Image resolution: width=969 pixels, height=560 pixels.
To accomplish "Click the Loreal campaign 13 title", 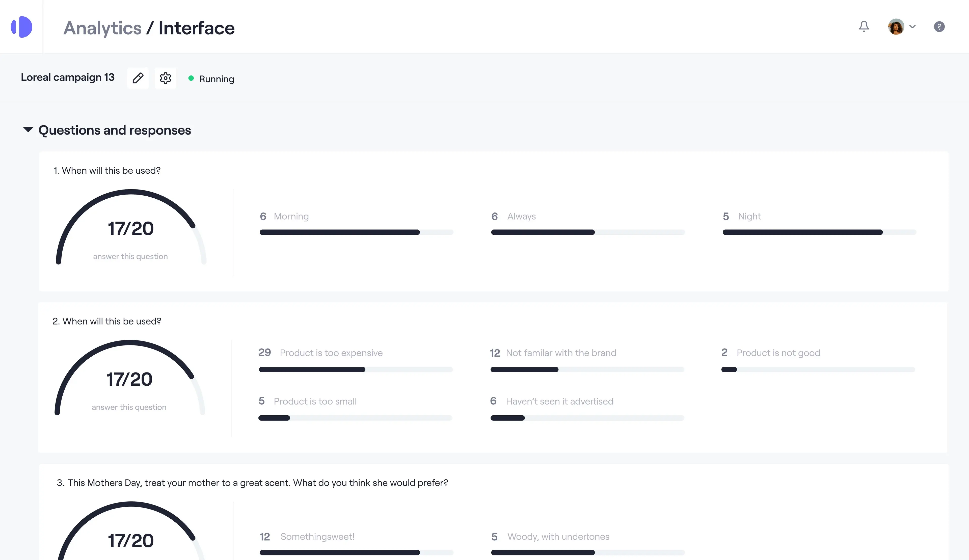I will (x=68, y=77).
